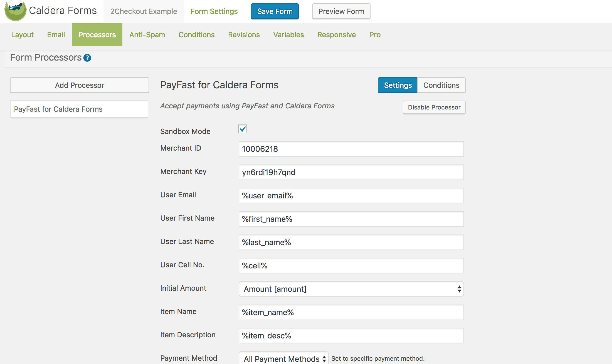The image size is (612, 364).
Task: Click the Merchant Key input field
Action: tap(351, 172)
